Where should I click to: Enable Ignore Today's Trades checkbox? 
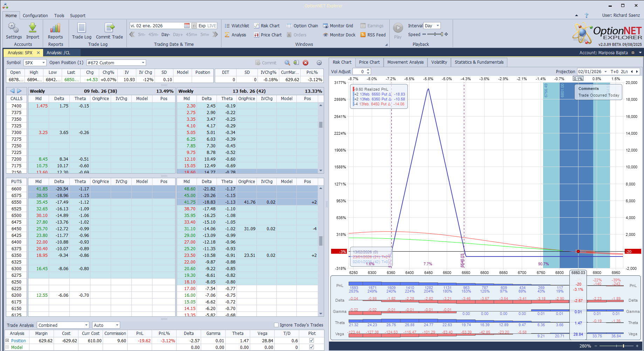point(276,325)
